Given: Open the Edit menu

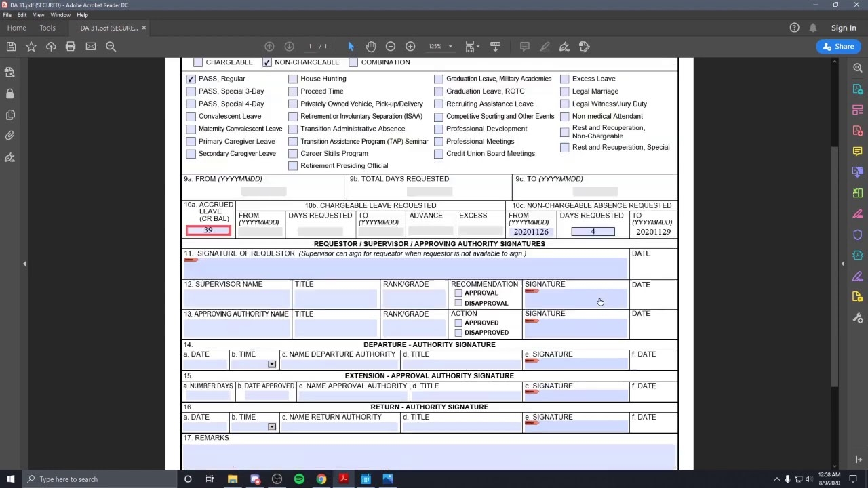Looking at the screenshot, I should 22,15.
